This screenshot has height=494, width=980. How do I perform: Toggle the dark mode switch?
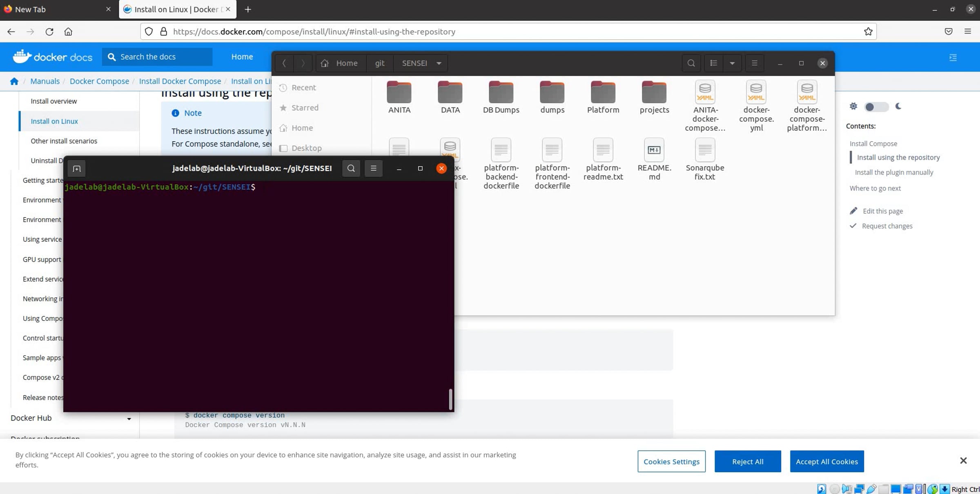tap(876, 107)
